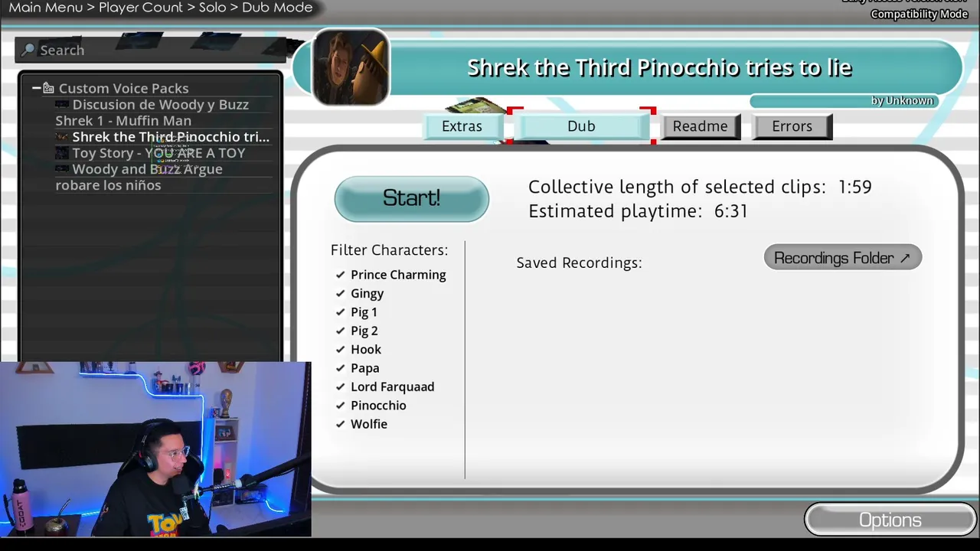Click the Shrek the Third pack cover image

tap(351, 67)
